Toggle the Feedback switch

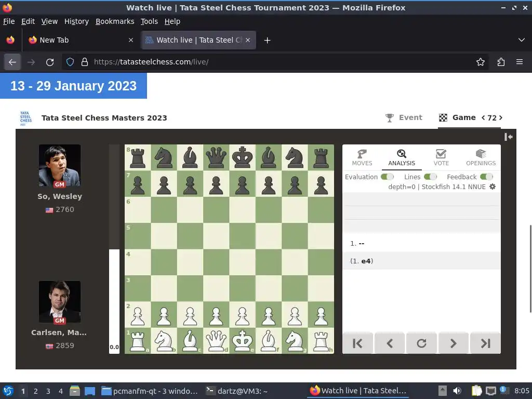pos(486,177)
